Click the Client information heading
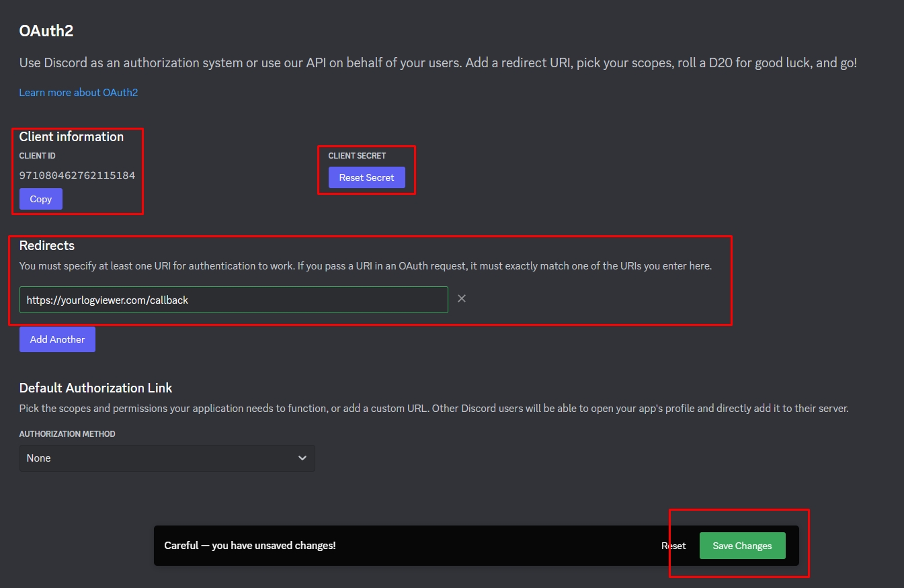 [71, 136]
